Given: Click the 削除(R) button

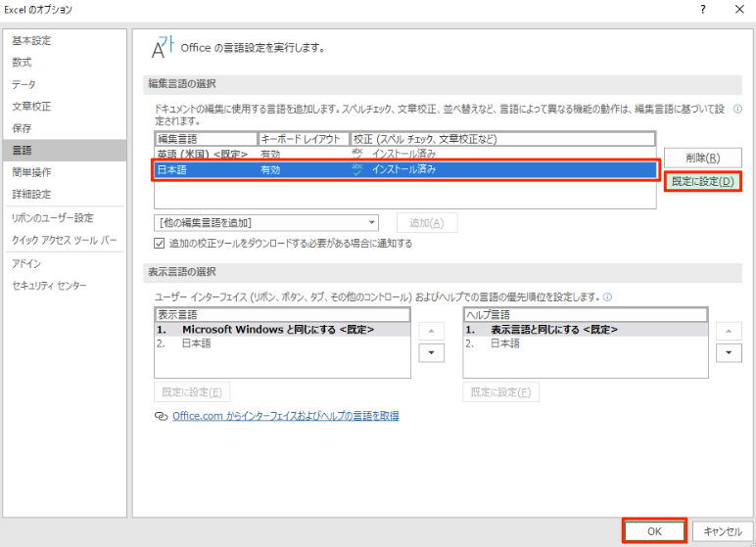Looking at the screenshot, I should pos(702,158).
